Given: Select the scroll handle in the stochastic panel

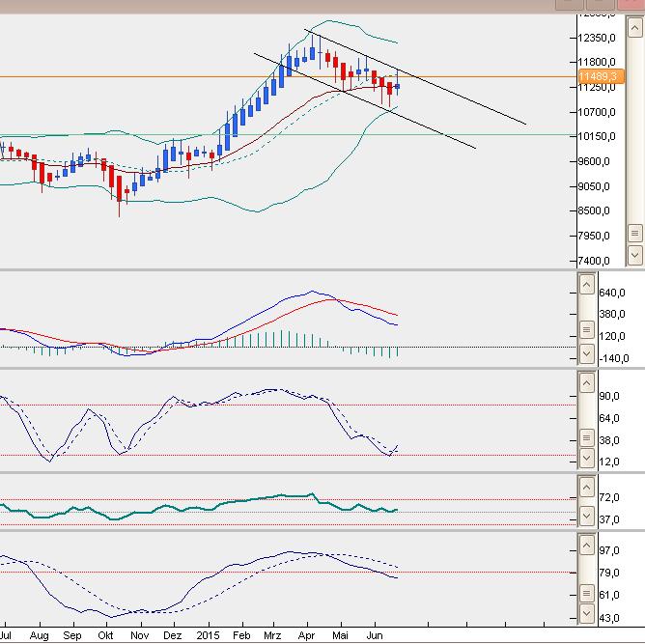Looking at the screenshot, I should coord(586,437).
